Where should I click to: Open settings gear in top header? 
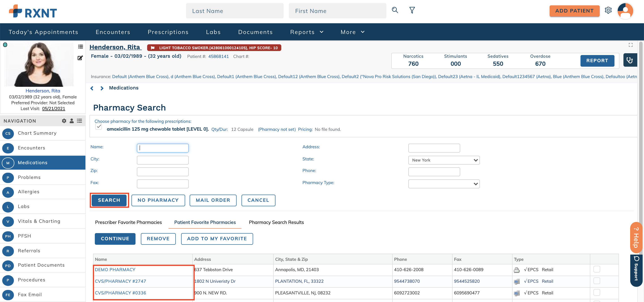coord(608,10)
